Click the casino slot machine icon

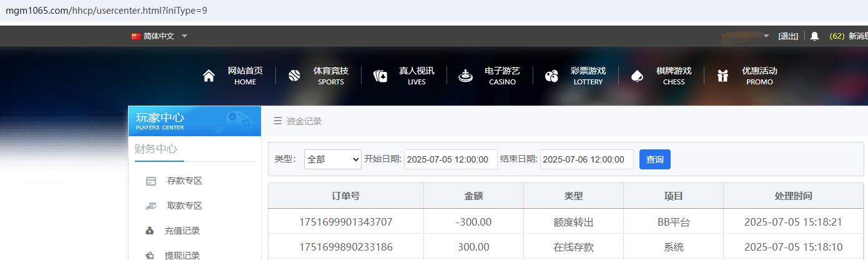pos(465,76)
